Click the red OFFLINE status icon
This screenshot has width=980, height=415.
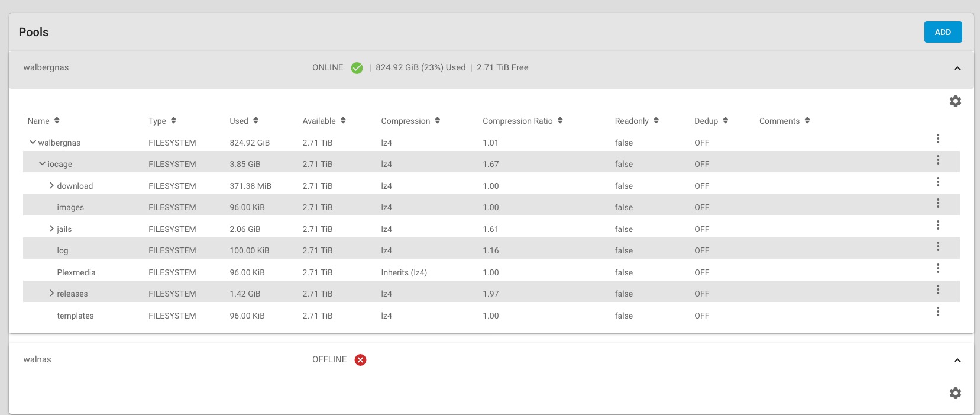point(360,360)
